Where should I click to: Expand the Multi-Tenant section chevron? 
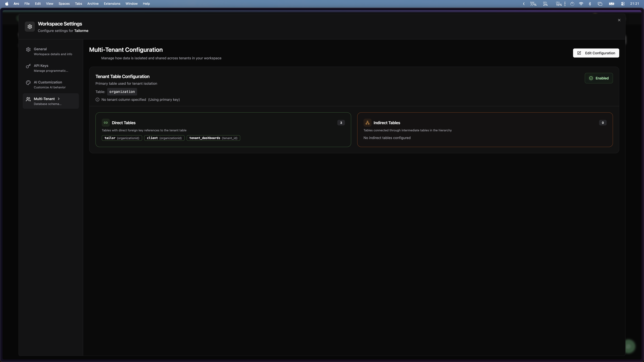tap(59, 99)
